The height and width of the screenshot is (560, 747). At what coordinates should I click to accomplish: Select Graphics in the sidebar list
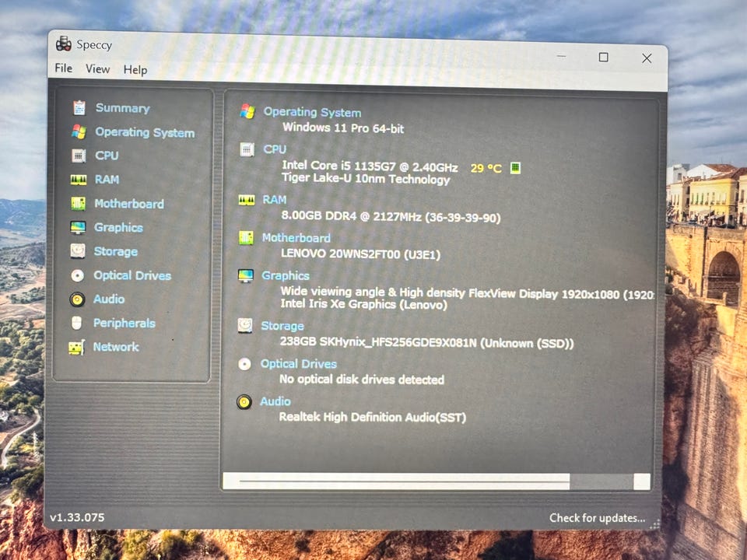[x=118, y=228]
